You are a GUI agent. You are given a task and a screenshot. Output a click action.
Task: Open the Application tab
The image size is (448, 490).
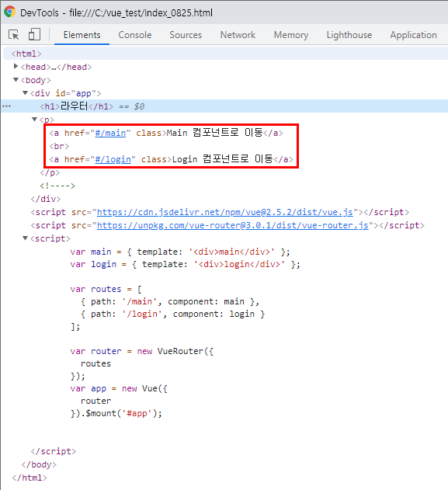(413, 35)
